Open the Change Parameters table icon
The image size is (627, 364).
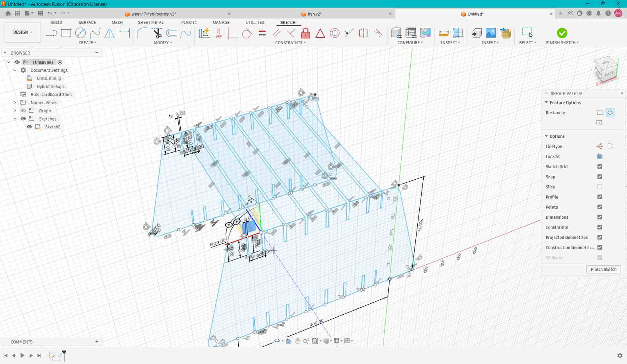(x=411, y=33)
